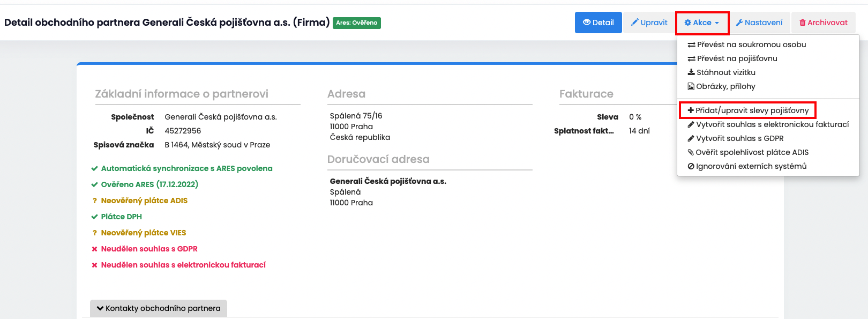868x319 pixels.
Task: Click the file icon beside Obrázky, přílohy
Action: [691, 86]
